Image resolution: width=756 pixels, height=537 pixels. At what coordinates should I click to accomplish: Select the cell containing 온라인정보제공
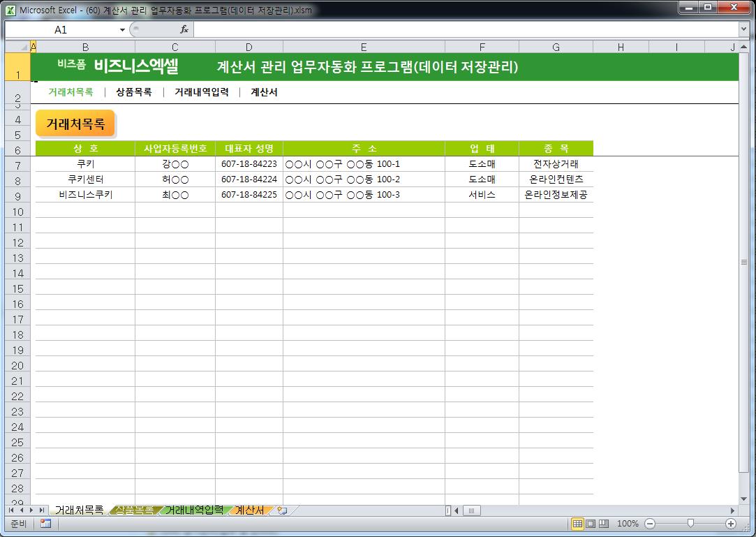click(556, 195)
